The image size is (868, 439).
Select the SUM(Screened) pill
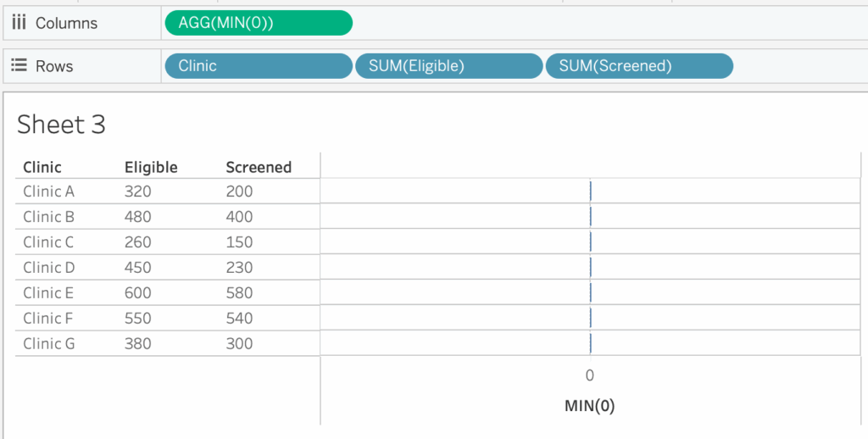coord(639,66)
